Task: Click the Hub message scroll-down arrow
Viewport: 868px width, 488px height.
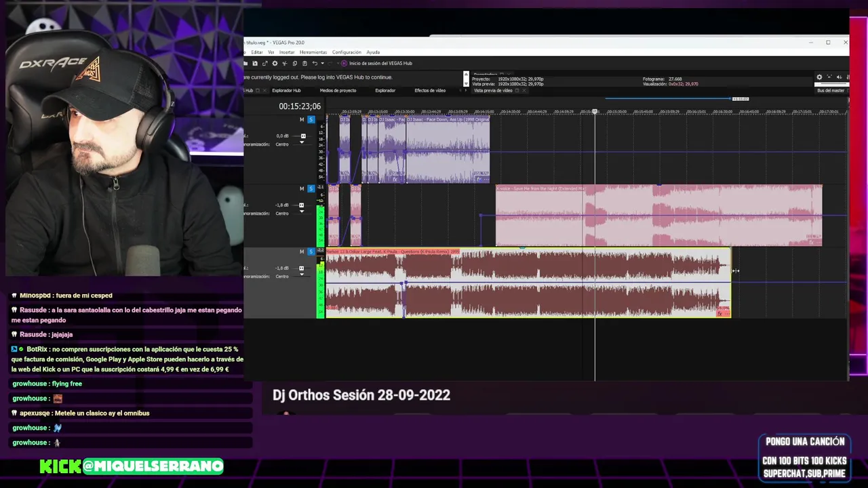Action: coord(466,84)
